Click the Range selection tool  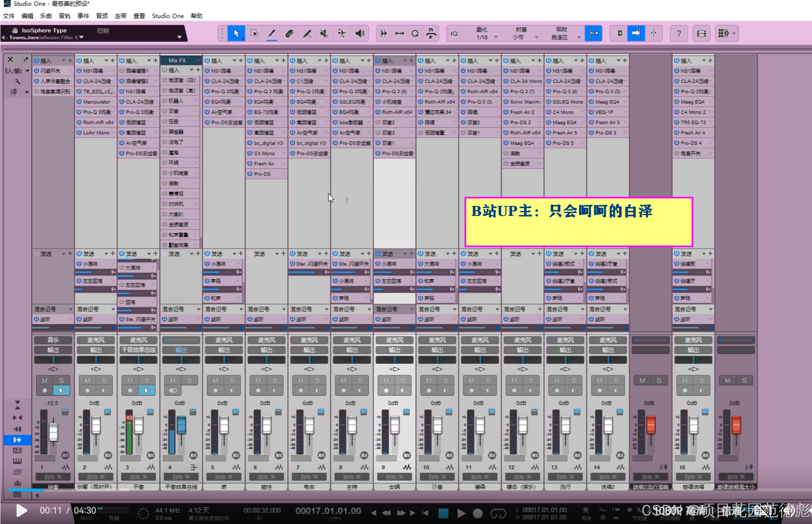(x=254, y=33)
